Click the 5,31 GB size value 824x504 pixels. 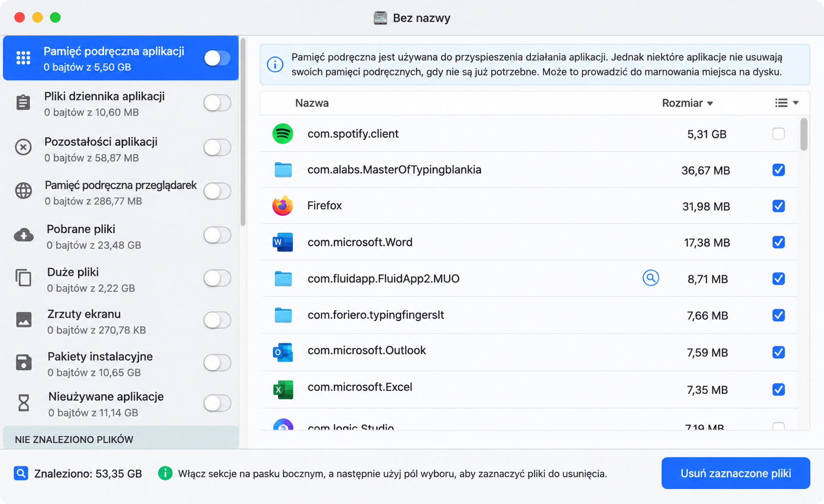click(707, 134)
